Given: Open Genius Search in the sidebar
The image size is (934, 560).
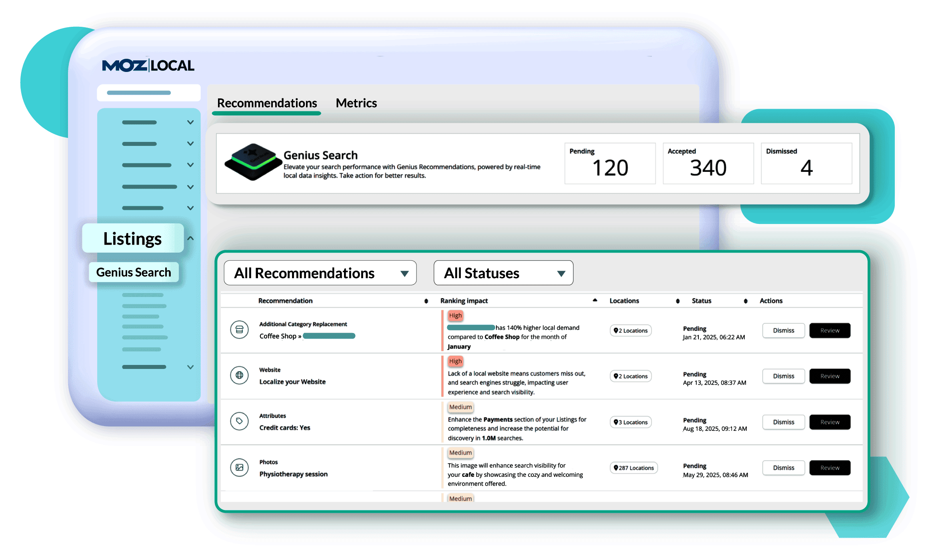Looking at the screenshot, I should (134, 272).
